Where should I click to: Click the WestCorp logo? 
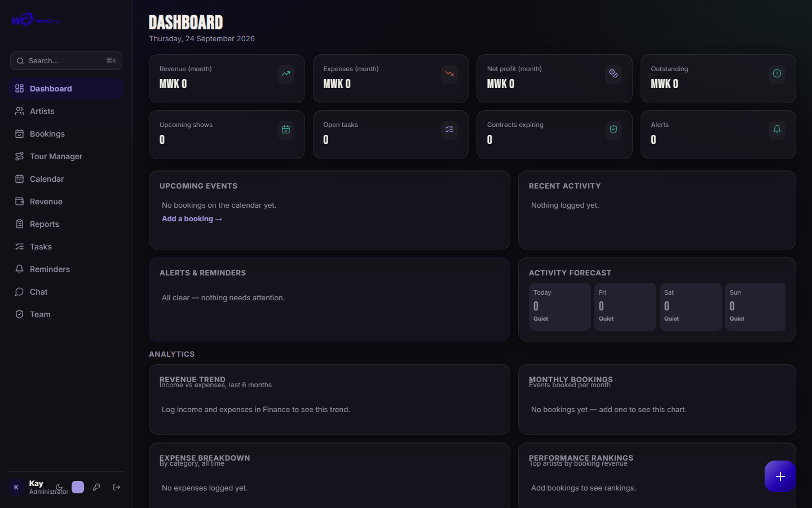[36, 20]
